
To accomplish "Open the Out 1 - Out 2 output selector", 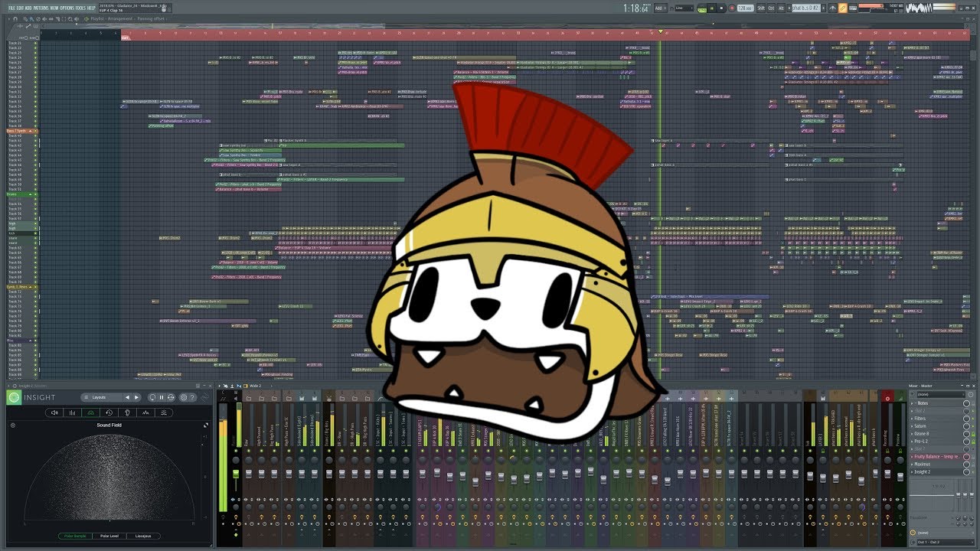I will [x=945, y=542].
